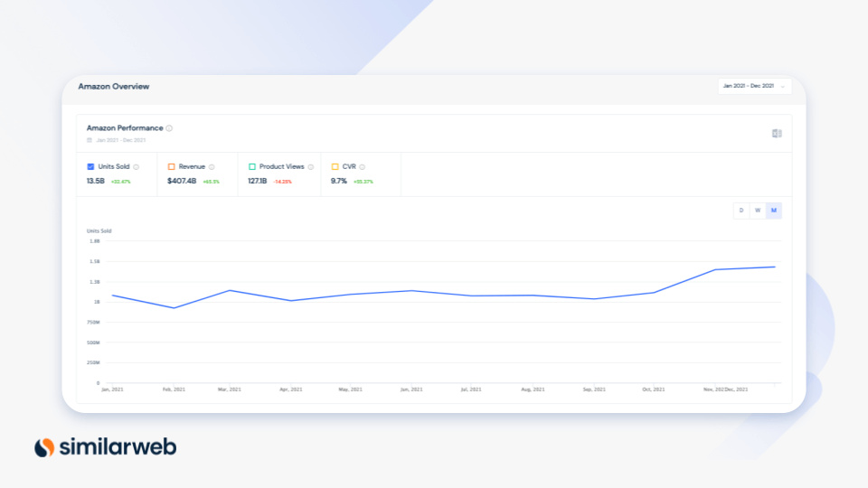Select the Monthly (M) granularity button

[774, 211]
